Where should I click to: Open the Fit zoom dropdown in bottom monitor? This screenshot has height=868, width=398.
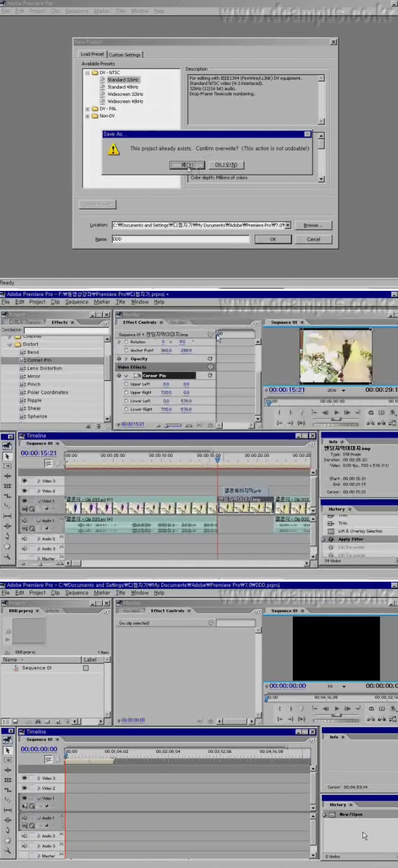(344, 686)
